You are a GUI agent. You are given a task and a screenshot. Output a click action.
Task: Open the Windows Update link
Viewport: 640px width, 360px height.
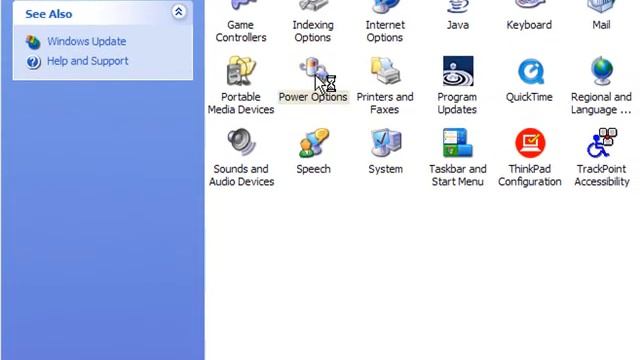click(x=87, y=41)
